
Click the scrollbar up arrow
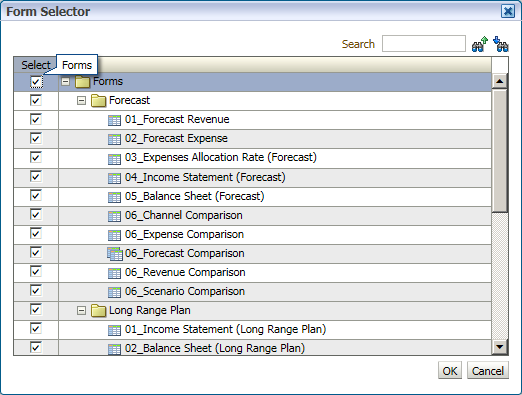[x=500, y=81]
